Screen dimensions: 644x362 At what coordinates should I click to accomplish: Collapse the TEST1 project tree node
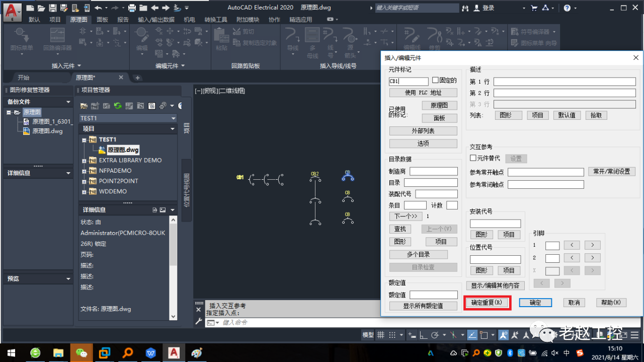85,140
